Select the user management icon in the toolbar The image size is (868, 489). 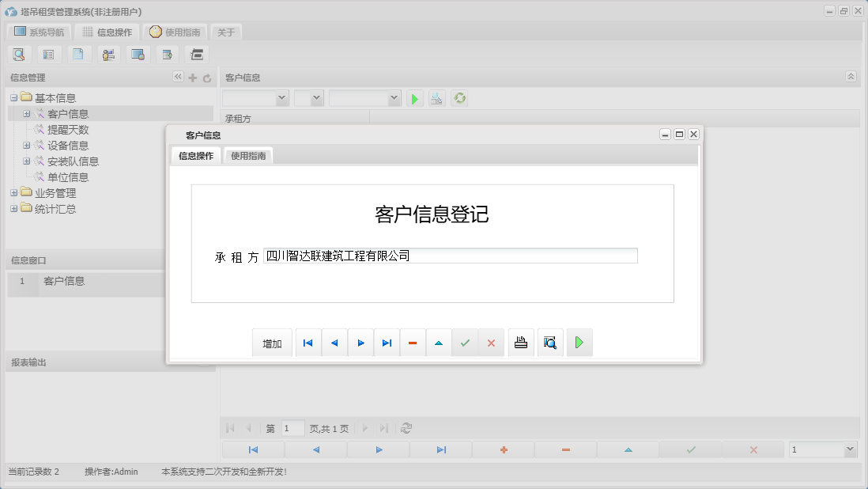tap(108, 54)
